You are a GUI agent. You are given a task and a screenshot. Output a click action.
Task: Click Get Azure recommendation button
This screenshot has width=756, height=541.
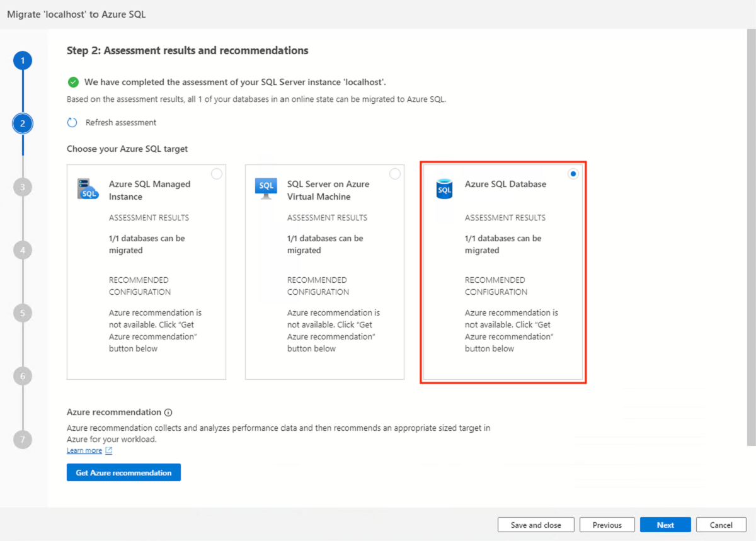pyautogui.click(x=123, y=472)
